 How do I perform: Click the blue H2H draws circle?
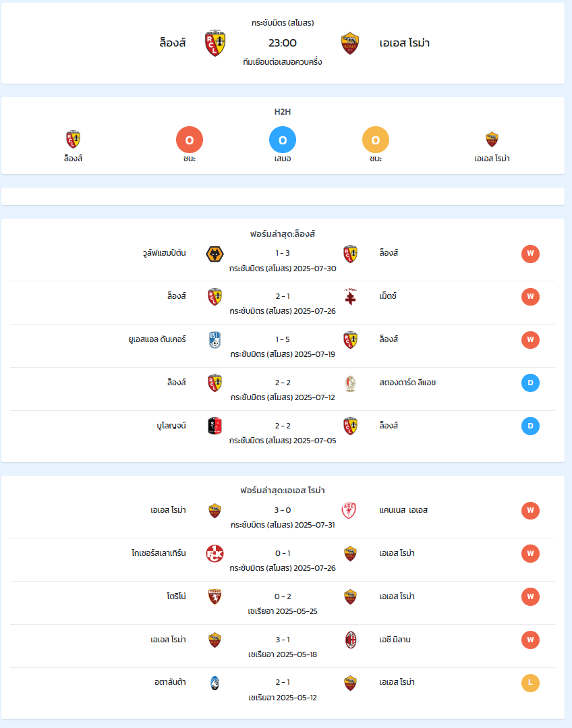[x=283, y=140]
